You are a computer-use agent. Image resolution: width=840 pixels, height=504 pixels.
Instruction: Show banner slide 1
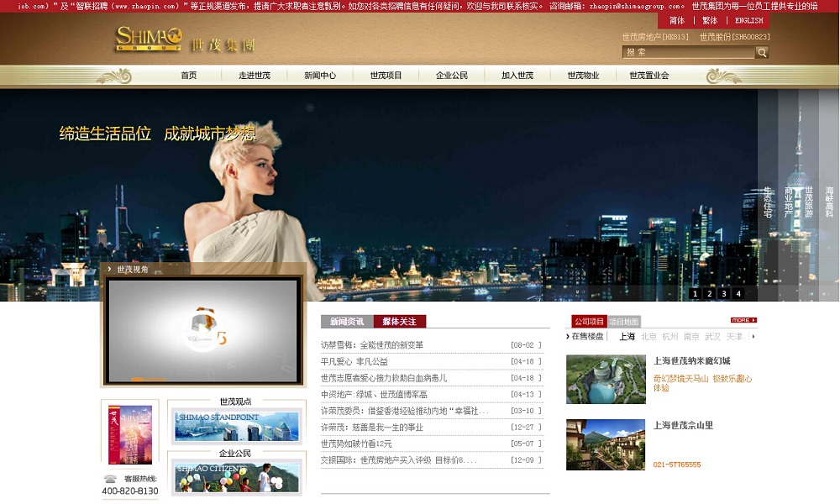[x=695, y=293]
